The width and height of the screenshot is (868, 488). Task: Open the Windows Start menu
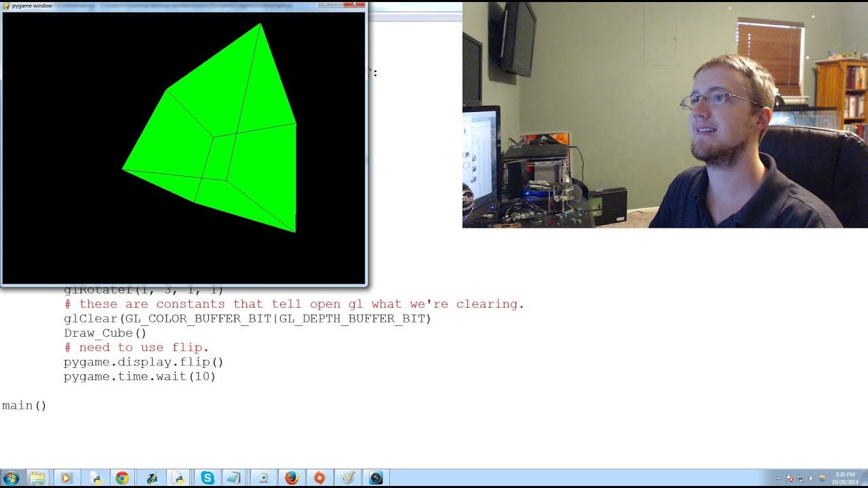pos(11,478)
